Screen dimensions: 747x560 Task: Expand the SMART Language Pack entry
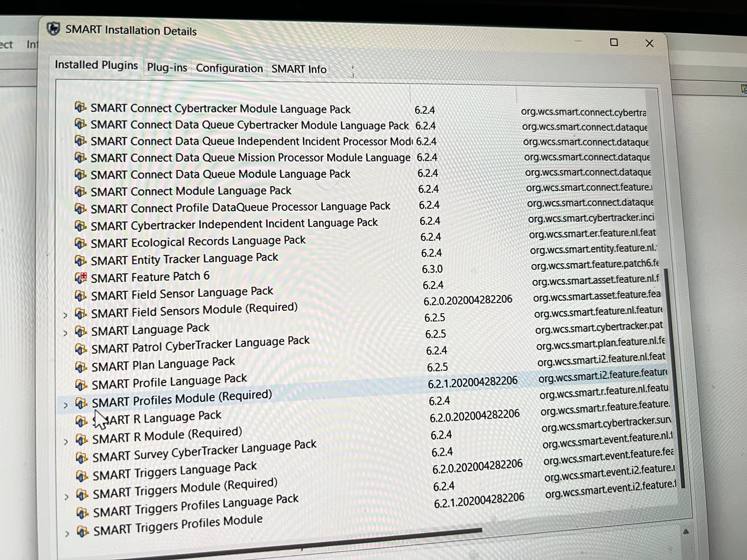(x=65, y=333)
